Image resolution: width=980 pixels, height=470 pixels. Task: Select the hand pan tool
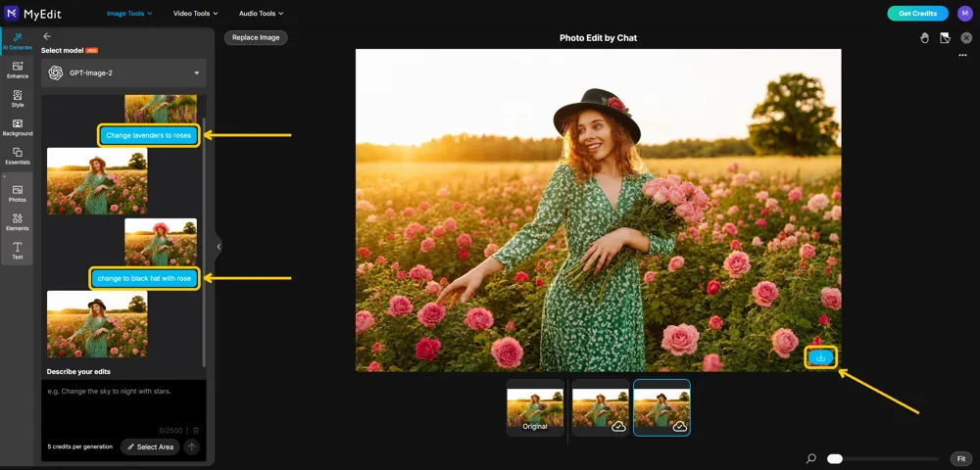924,38
